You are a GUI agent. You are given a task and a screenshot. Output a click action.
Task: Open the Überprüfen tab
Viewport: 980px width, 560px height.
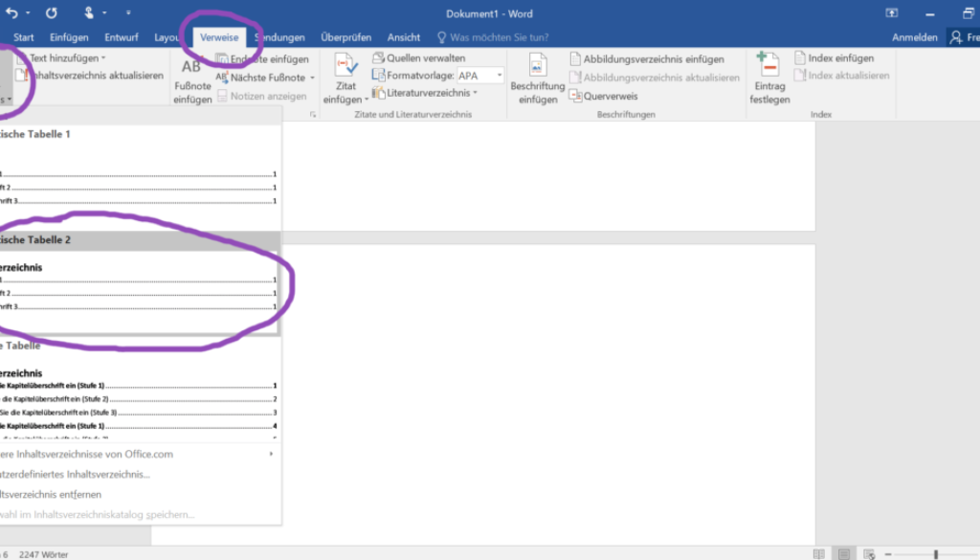click(345, 37)
